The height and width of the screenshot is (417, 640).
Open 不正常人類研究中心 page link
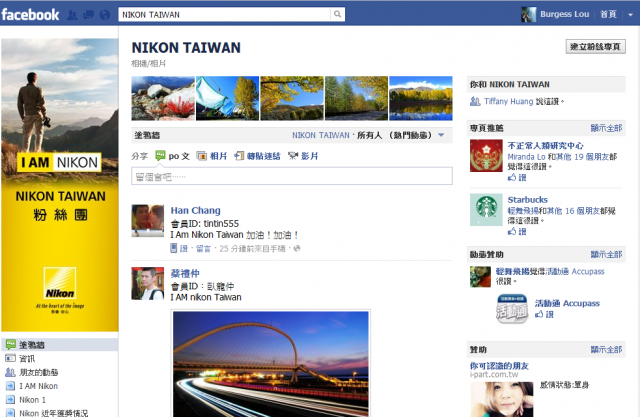tap(545, 146)
